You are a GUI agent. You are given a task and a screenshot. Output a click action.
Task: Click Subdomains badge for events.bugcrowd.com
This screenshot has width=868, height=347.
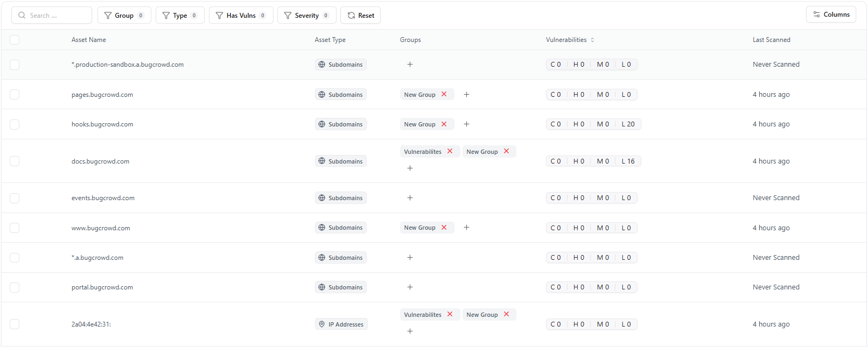[341, 198]
